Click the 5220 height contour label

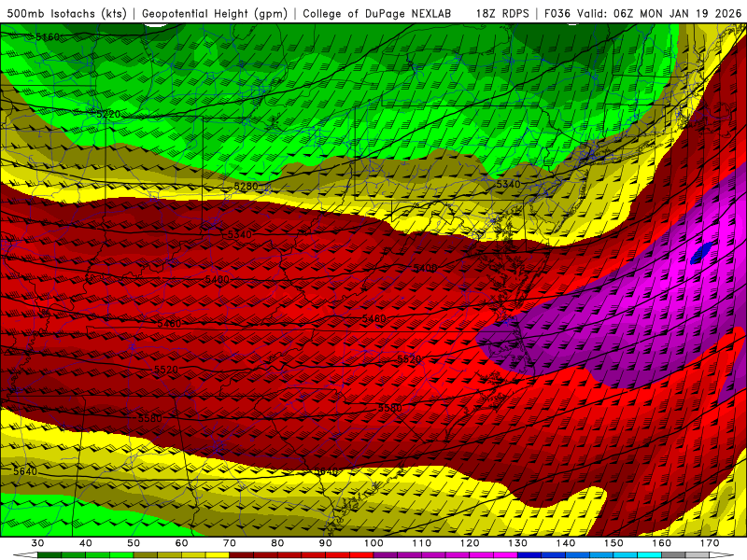point(108,114)
